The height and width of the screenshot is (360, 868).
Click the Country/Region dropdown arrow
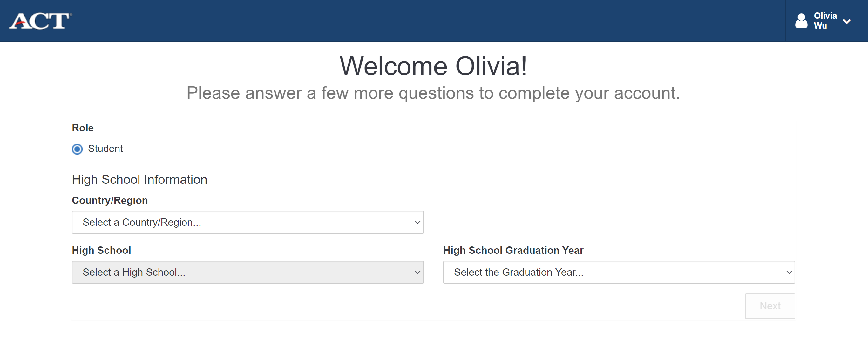(417, 222)
